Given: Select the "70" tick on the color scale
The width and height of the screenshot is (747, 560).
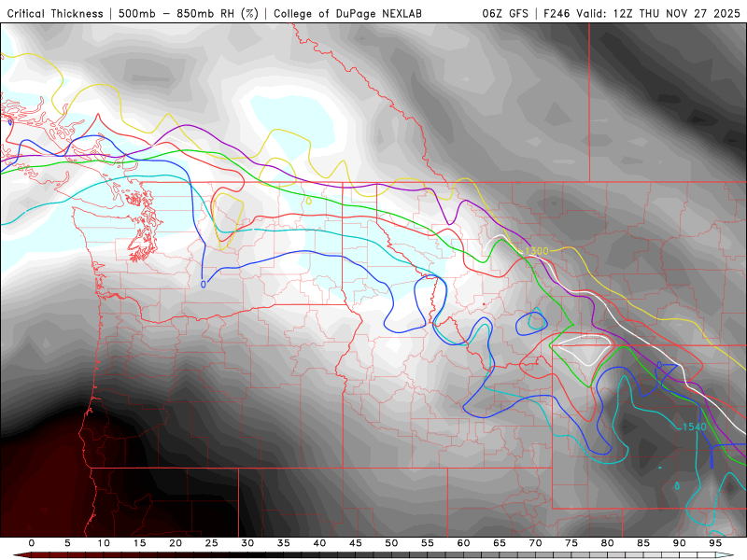Looking at the screenshot, I should 535,543.
